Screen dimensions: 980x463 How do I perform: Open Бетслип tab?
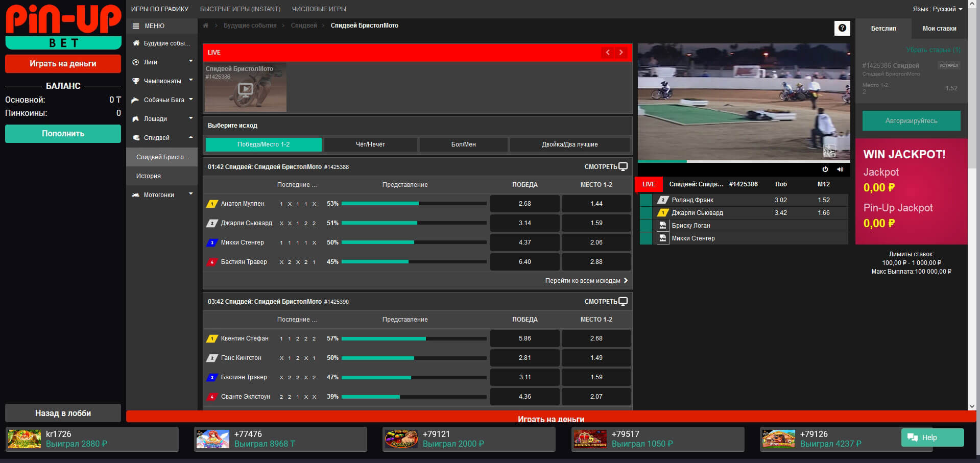pos(883,29)
